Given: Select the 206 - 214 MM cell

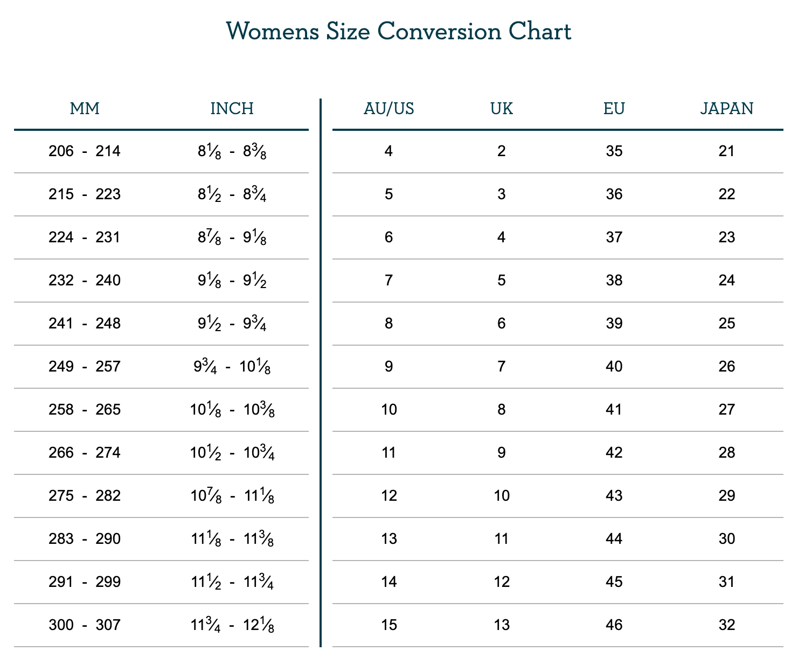Looking at the screenshot, I should point(85,151).
